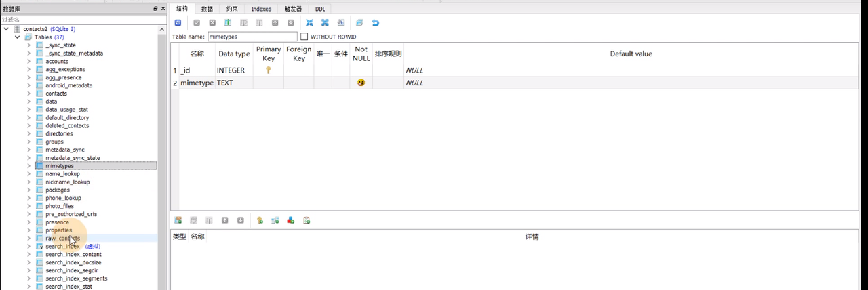
Task: Move constraint down in constraints toolbar
Action: (x=240, y=220)
